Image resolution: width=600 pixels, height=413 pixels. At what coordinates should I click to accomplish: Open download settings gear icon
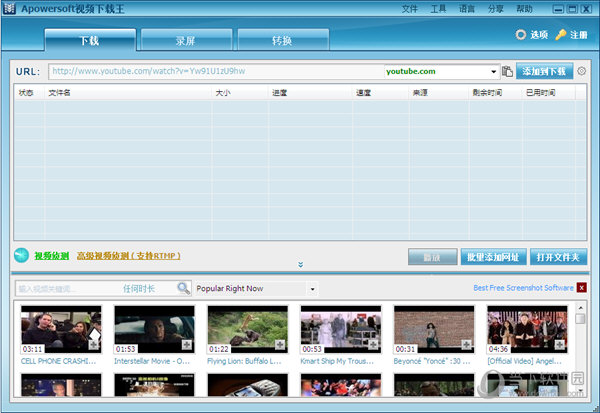pyautogui.click(x=582, y=72)
